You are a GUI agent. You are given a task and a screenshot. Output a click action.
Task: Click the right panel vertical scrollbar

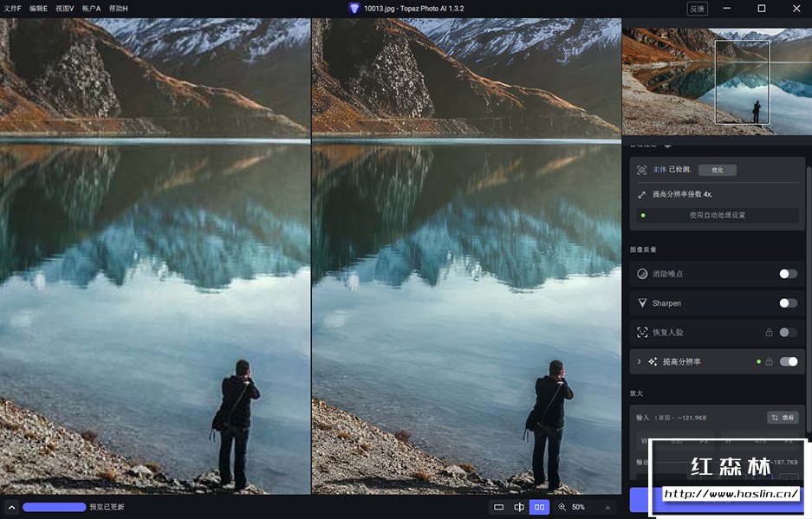click(809, 301)
